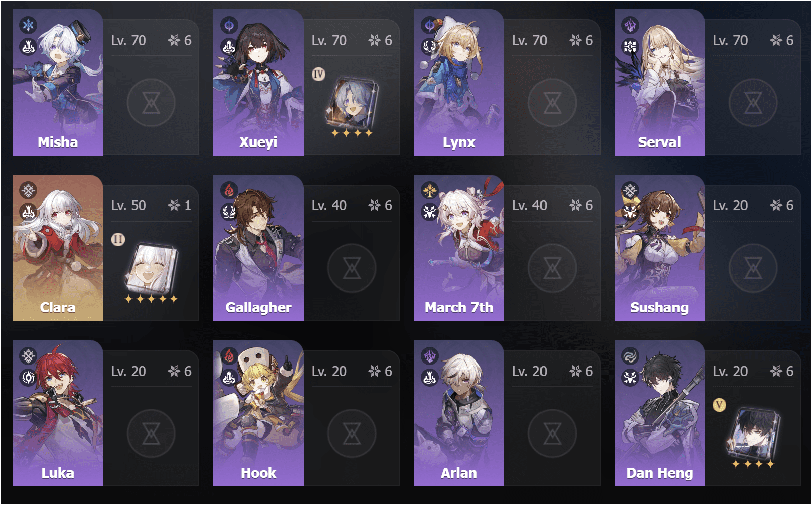812x505 pixels.
Task: Click Gallagher's Lv. 40 level text
Action: (329, 205)
